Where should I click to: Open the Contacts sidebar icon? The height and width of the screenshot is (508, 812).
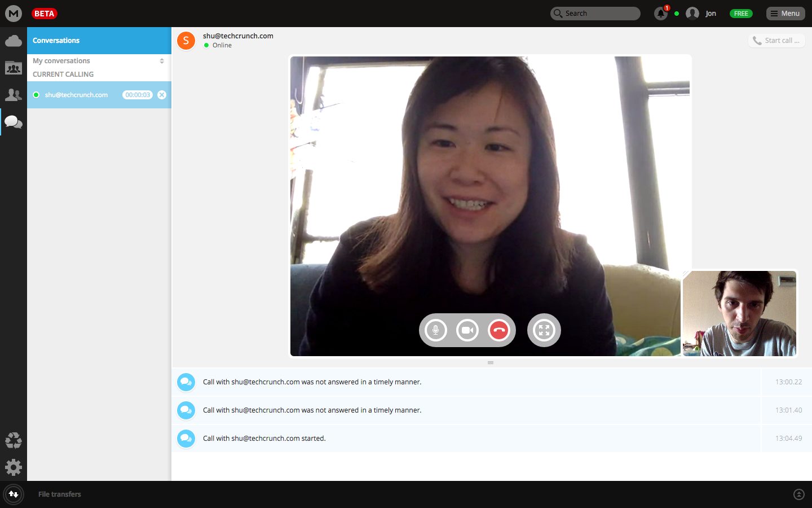(x=14, y=95)
